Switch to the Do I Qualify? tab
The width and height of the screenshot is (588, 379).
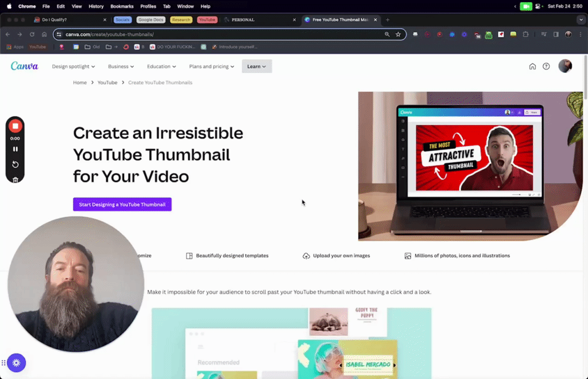point(69,20)
